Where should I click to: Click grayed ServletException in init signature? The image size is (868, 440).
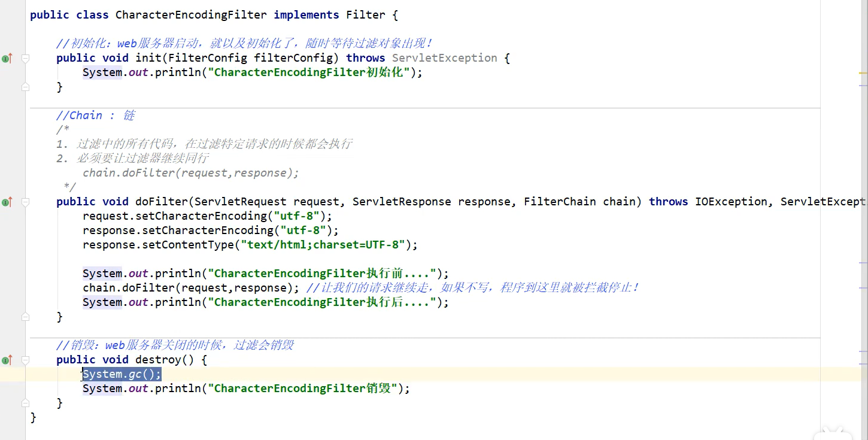tap(445, 58)
